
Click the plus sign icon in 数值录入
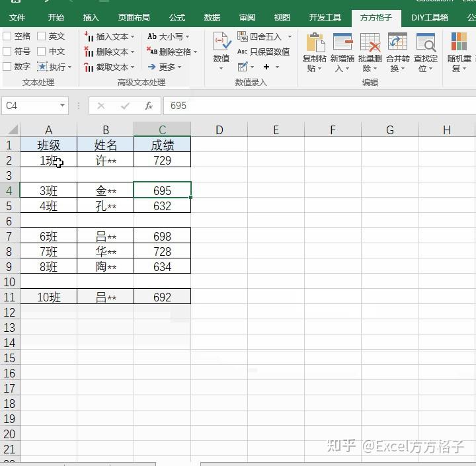[x=266, y=67]
